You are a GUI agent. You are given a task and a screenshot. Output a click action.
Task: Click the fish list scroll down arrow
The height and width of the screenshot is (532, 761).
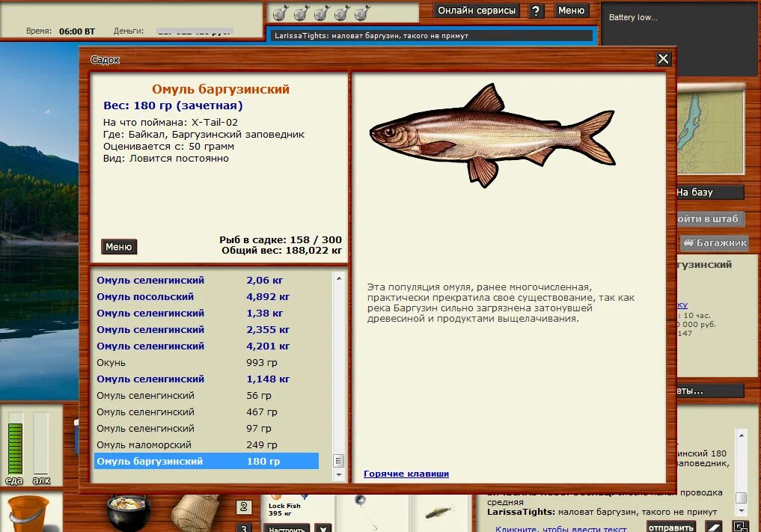point(339,474)
